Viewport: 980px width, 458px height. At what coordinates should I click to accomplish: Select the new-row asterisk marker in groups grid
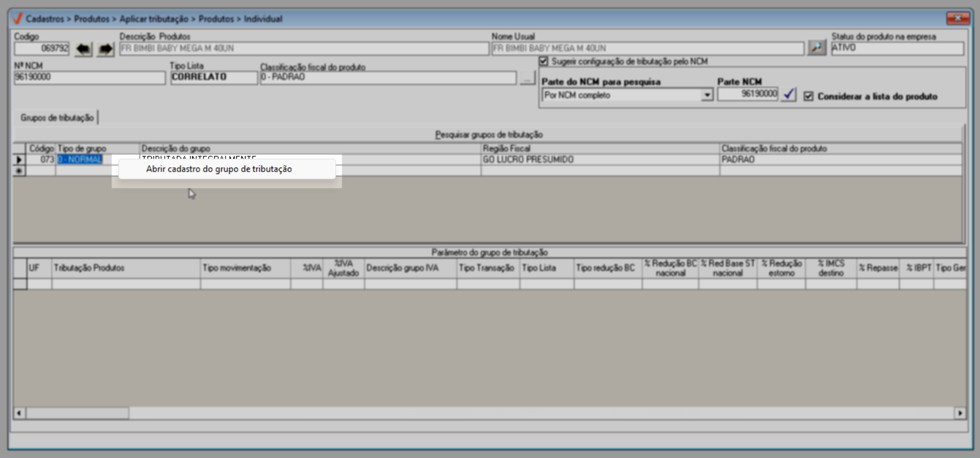pos(19,171)
